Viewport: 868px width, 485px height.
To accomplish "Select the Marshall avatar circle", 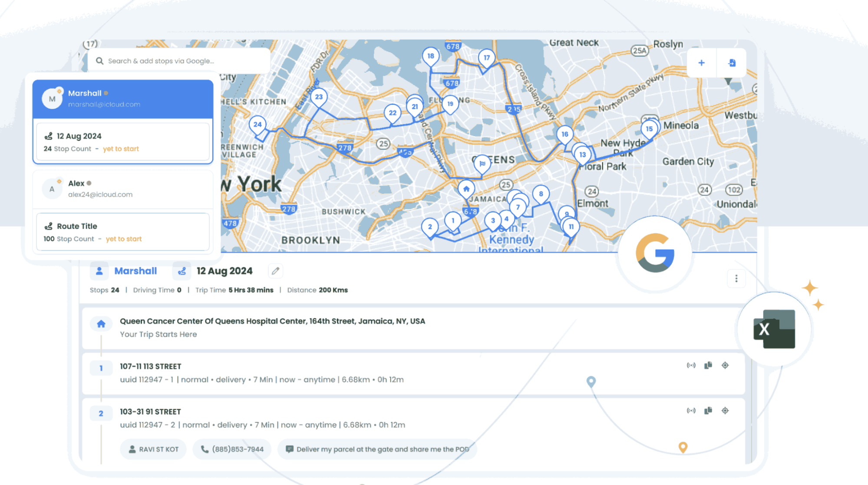I will click(x=52, y=98).
